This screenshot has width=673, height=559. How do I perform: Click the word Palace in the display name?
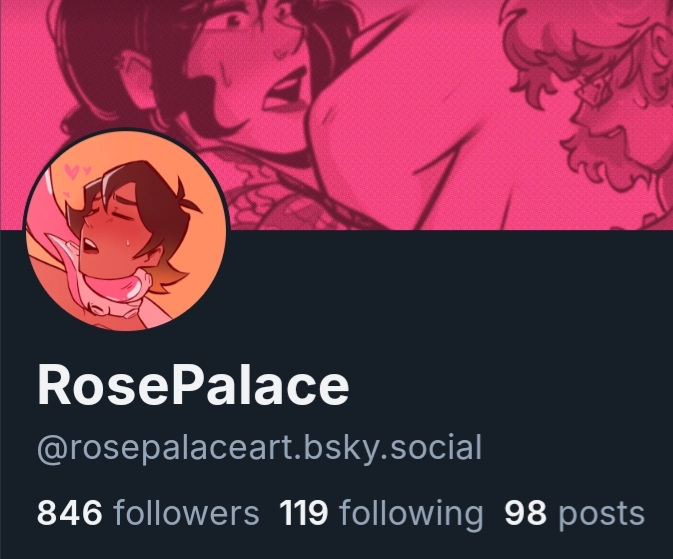[262, 385]
